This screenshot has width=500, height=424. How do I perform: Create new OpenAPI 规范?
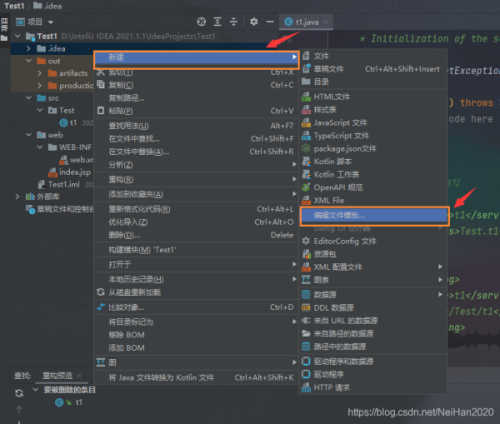coord(373,187)
